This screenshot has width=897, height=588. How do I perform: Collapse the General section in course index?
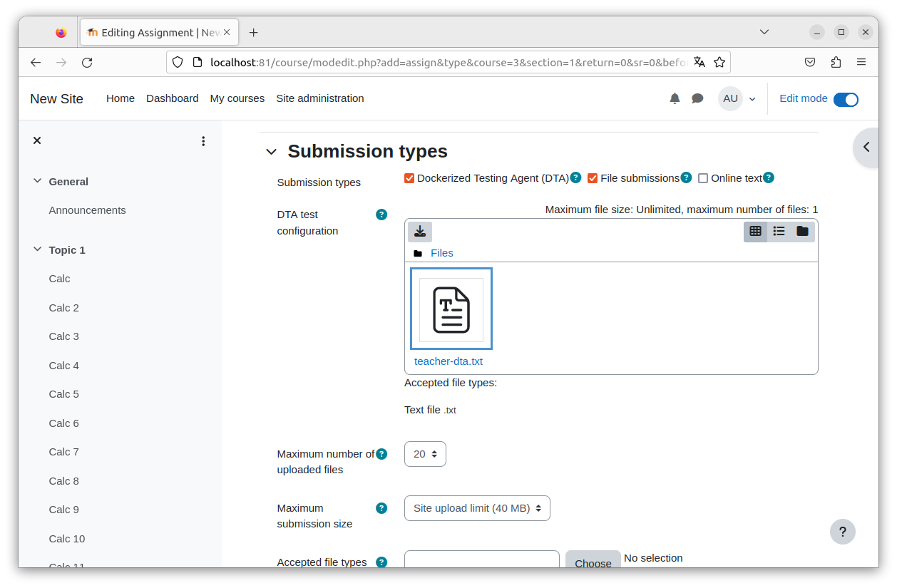pos(37,181)
